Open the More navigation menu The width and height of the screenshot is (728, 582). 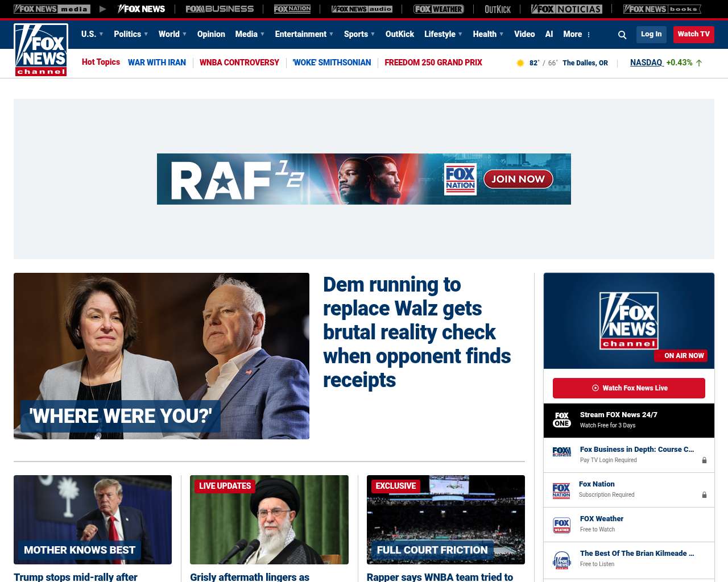point(573,34)
